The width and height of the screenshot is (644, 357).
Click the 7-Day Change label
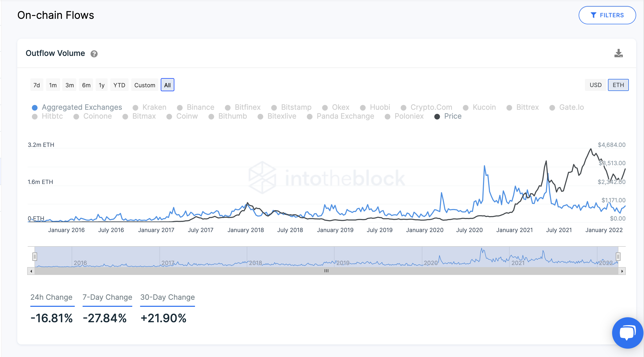tap(107, 297)
